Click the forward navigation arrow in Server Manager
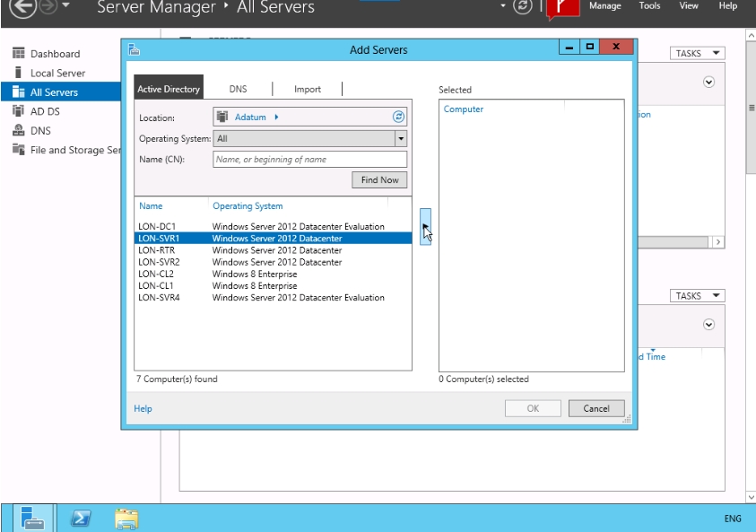This screenshot has height=532, width=756. click(x=48, y=6)
